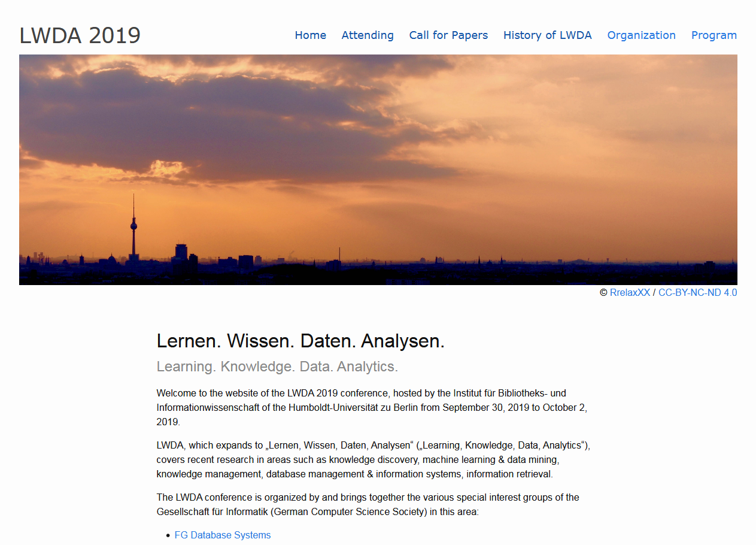
Task: Navigate to the Program page
Action: 714,35
